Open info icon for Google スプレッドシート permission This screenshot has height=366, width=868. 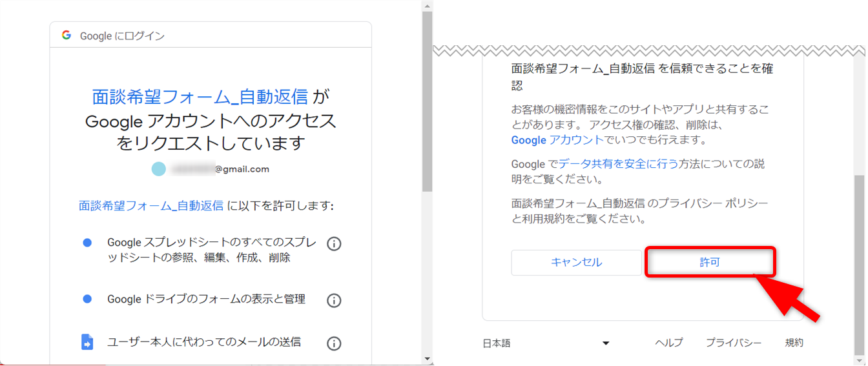[x=334, y=244]
